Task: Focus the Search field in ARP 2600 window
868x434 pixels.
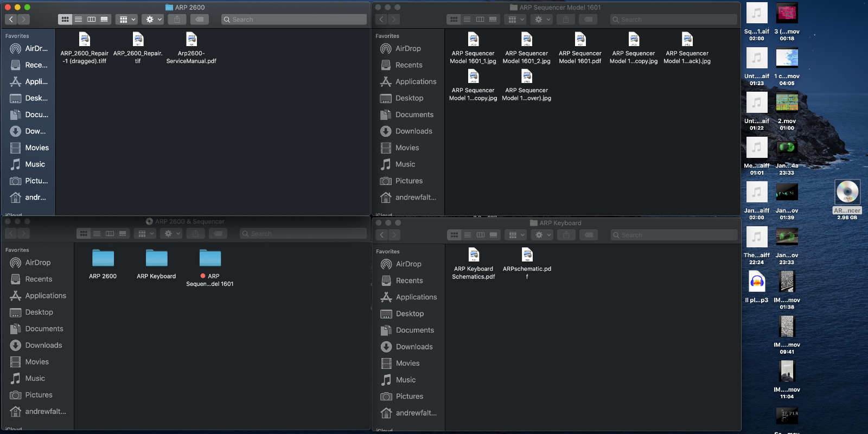Action: click(294, 20)
